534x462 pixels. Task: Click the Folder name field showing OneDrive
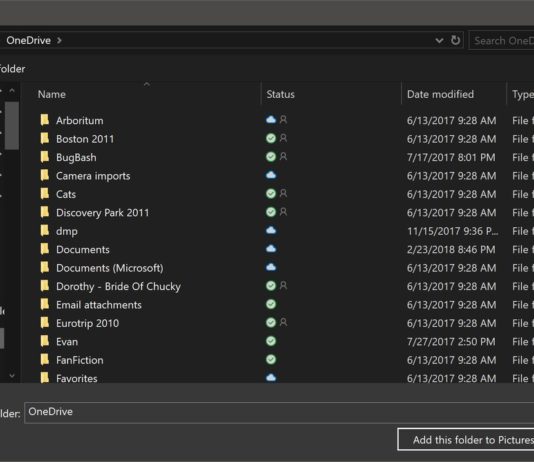click(x=279, y=412)
